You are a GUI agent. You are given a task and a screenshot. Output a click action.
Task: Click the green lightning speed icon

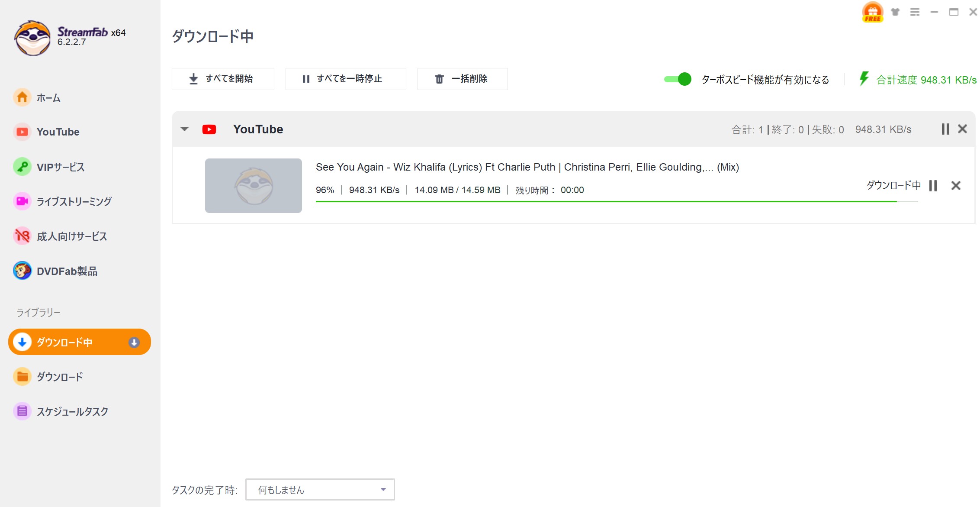[x=864, y=79]
